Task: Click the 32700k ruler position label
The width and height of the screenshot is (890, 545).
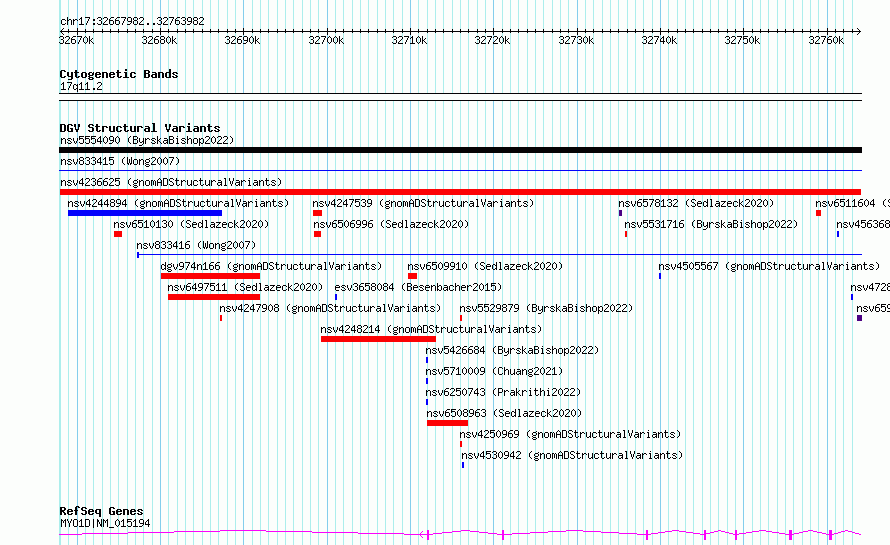Action: coord(326,40)
